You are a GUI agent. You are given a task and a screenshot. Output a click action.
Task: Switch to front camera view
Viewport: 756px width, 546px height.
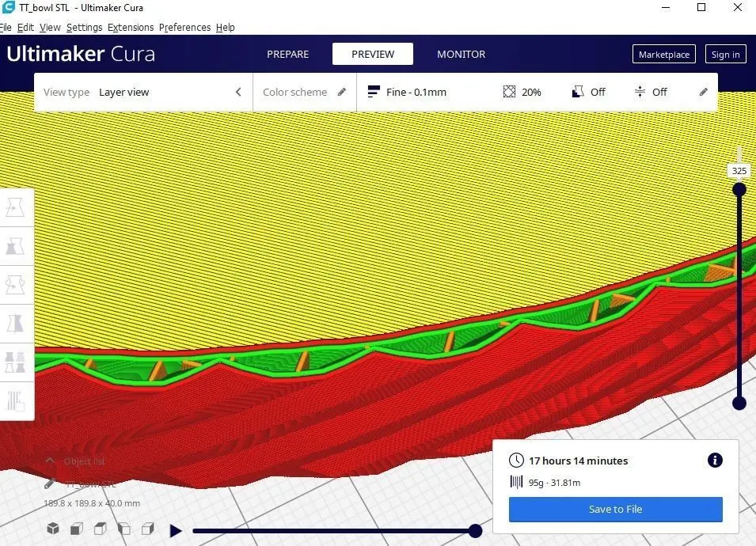pos(77,529)
